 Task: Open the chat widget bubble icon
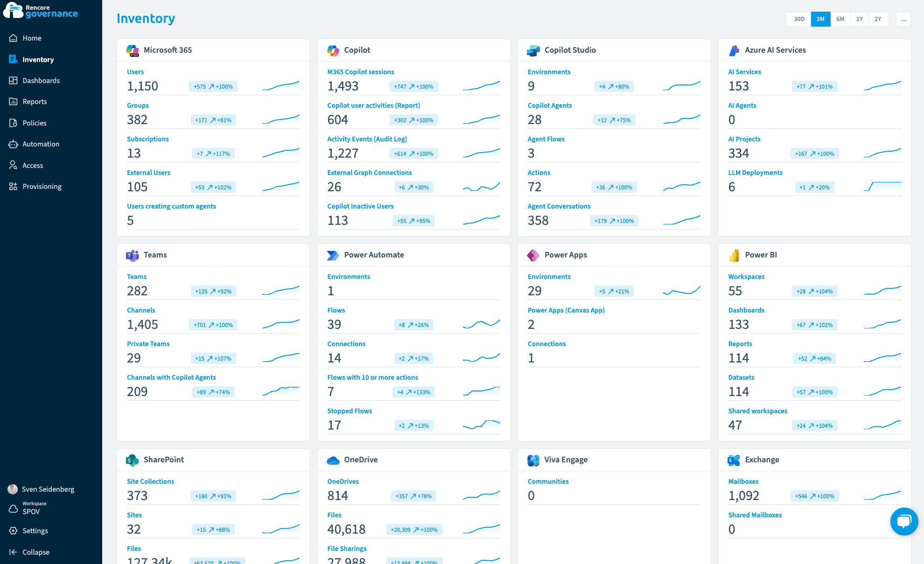[x=904, y=521]
